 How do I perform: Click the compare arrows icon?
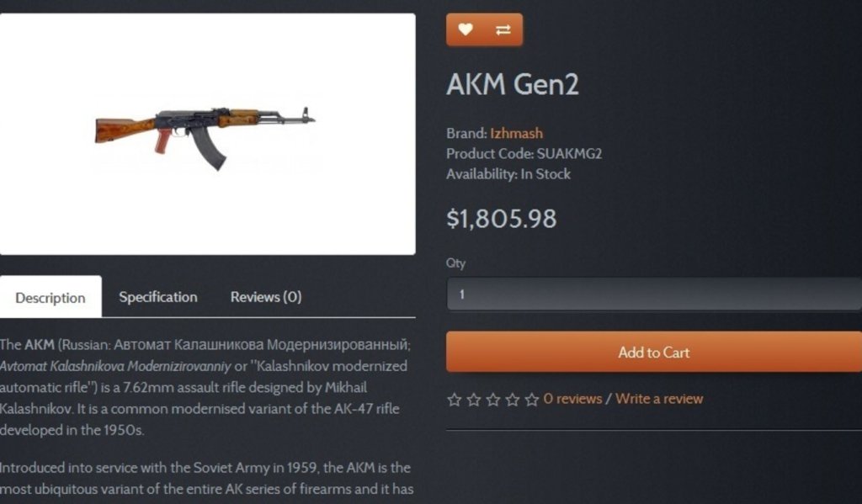click(503, 30)
